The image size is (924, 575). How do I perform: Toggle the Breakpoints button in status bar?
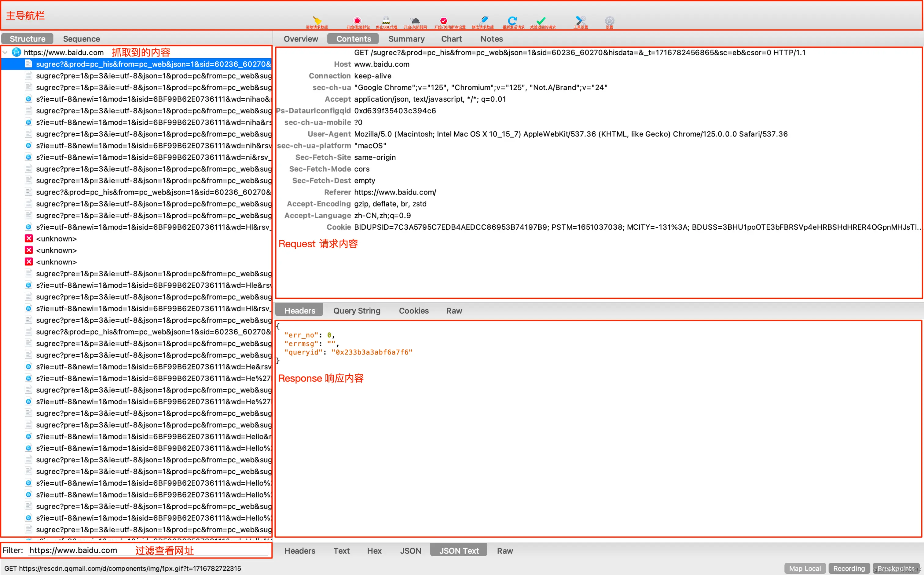click(x=896, y=568)
